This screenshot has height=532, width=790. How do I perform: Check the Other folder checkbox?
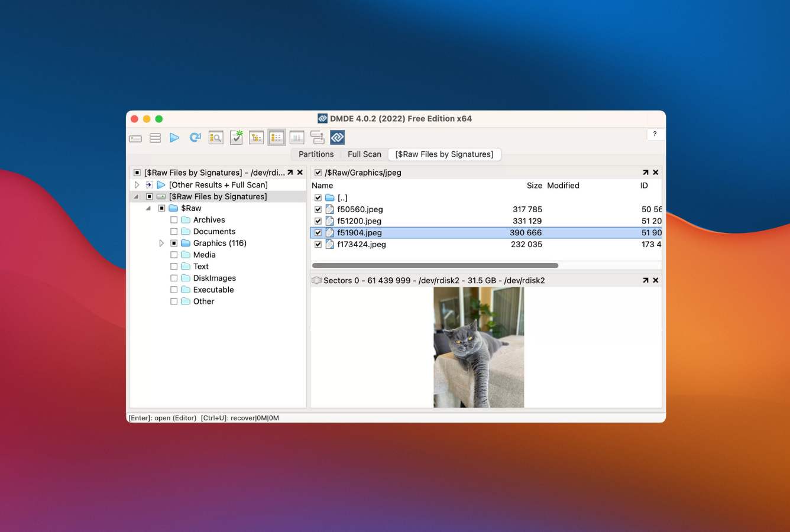pyautogui.click(x=174, y=301)
